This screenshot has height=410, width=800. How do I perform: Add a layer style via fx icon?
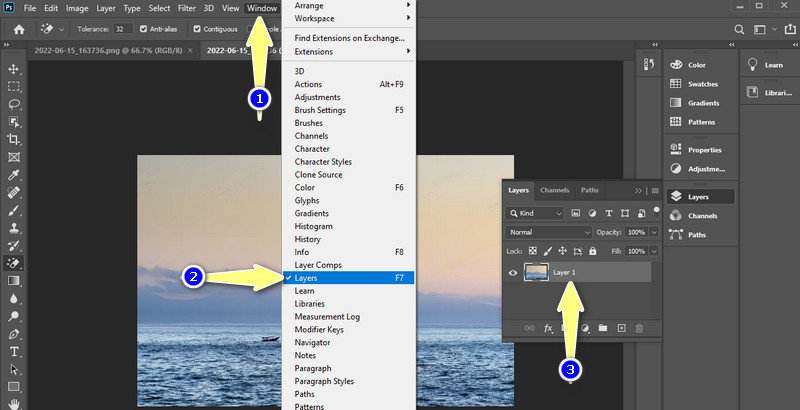(549, 328)
